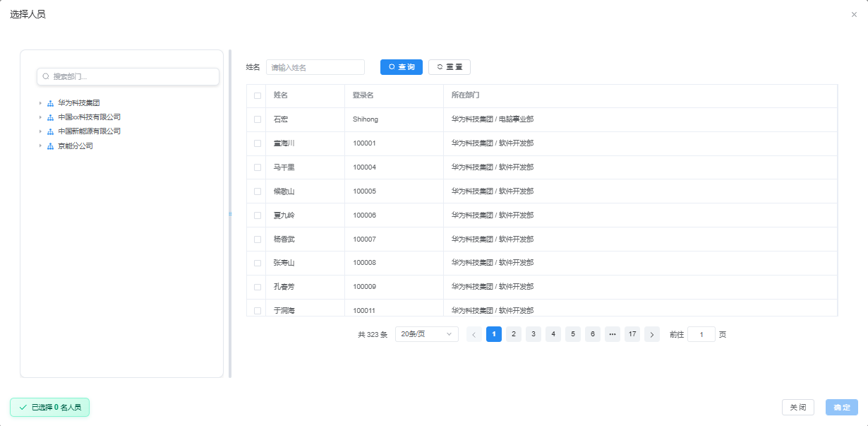868x426 pixels.
Task: Go to next page with right arrow
Action: (652, 334)
